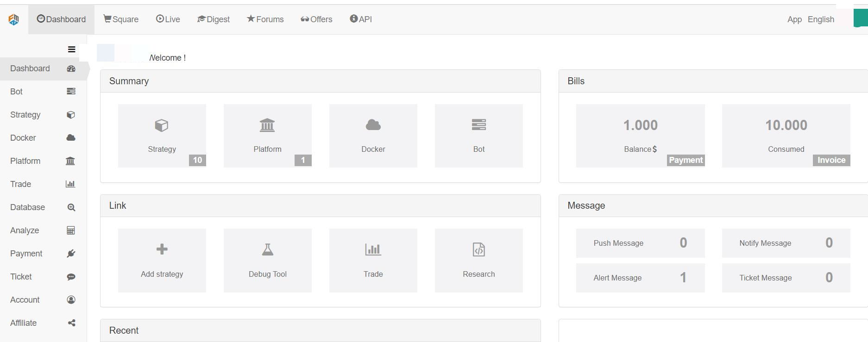Click the Analyze calculator icon in sidebar

(71, 230)
